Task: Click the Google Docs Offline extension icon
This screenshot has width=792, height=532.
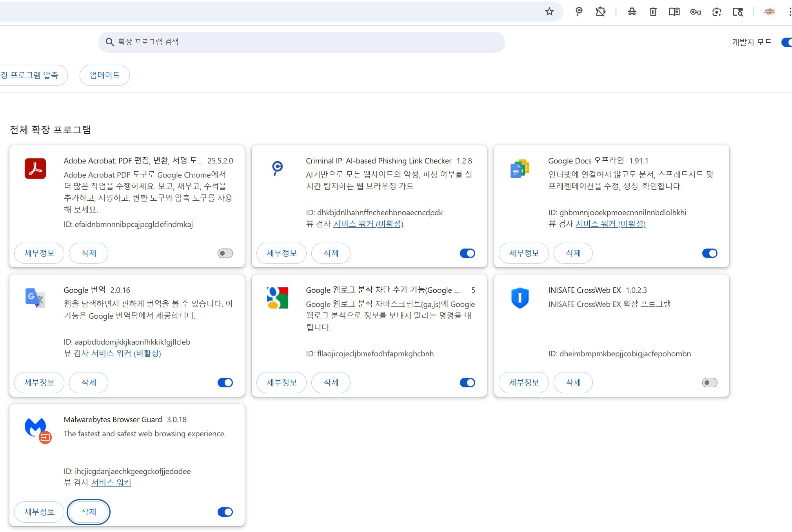Action: point(520,169)
